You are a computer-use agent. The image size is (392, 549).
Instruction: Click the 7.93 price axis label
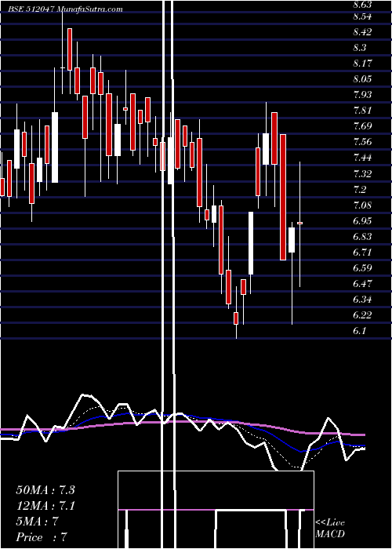coord(362,95)
